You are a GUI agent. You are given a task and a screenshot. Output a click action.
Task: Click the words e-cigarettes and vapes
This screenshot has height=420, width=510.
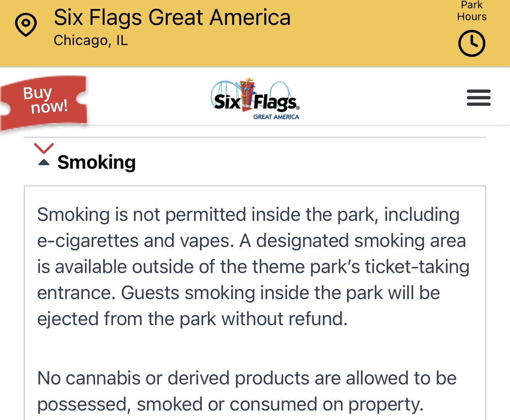click(136, 241)
